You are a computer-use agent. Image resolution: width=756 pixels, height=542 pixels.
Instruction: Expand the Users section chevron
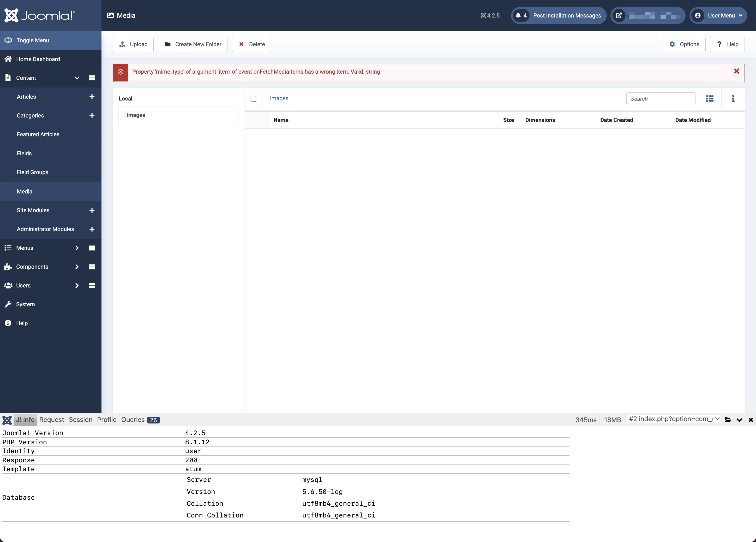tap(77, 286)
